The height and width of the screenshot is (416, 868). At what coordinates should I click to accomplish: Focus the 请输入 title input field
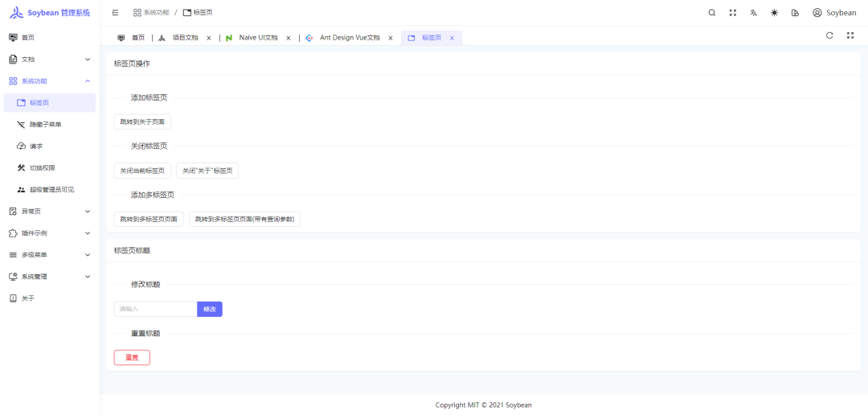155,309
